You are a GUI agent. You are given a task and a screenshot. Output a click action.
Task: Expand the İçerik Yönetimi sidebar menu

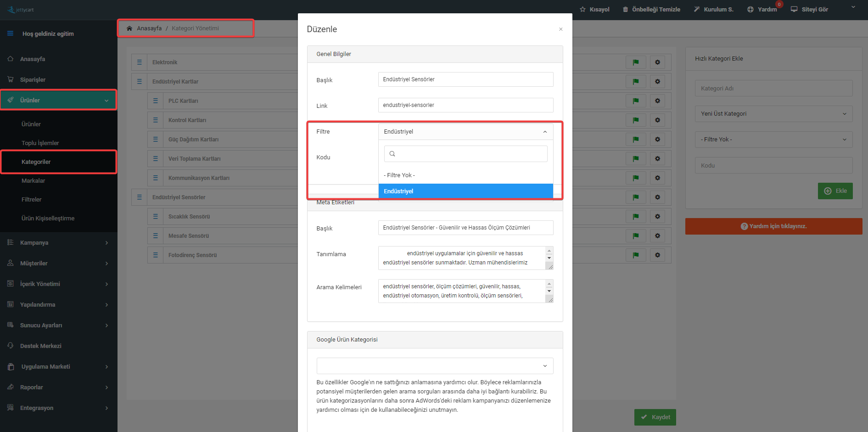(59, 284)
